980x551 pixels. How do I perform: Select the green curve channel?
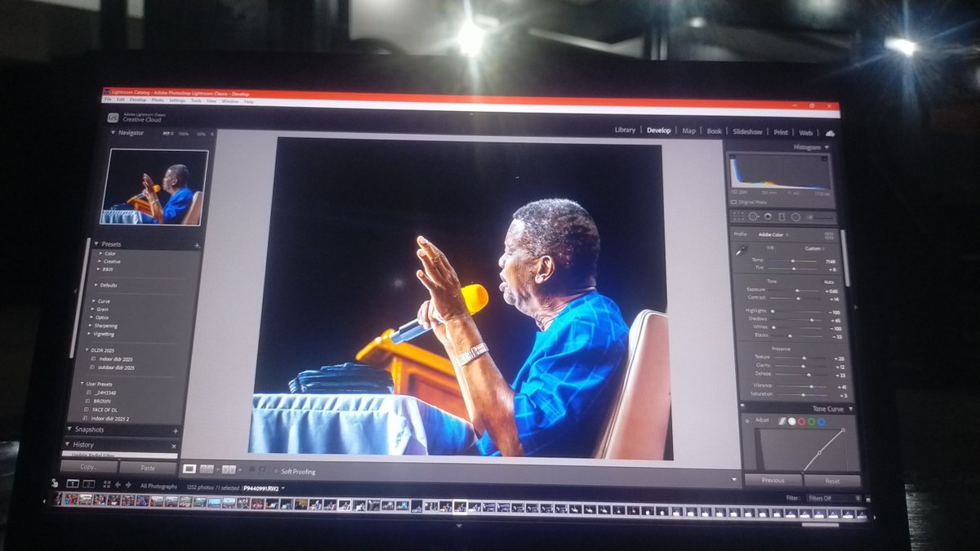coord(811,422)
